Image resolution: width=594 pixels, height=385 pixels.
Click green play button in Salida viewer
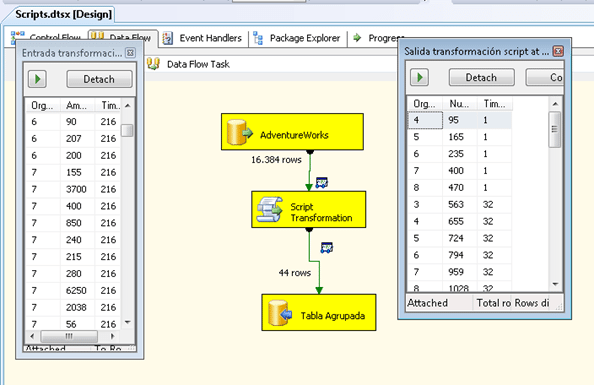[420, 77]
